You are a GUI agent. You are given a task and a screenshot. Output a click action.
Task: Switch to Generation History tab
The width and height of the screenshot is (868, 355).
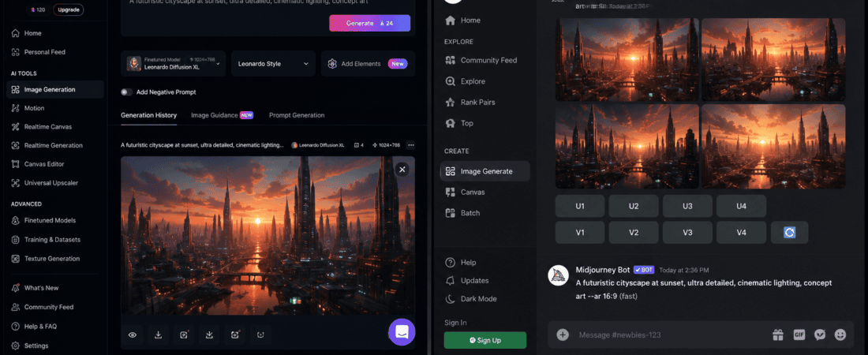click(149, 115)
